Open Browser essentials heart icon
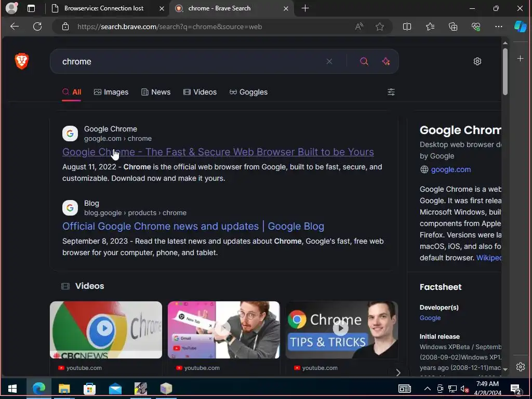 (476, 26)
